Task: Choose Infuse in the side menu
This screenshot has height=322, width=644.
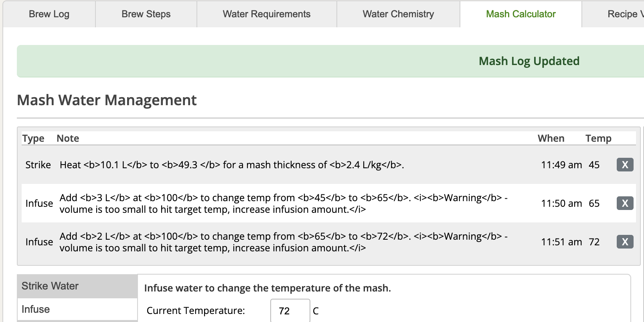Action: coord(36,309)
